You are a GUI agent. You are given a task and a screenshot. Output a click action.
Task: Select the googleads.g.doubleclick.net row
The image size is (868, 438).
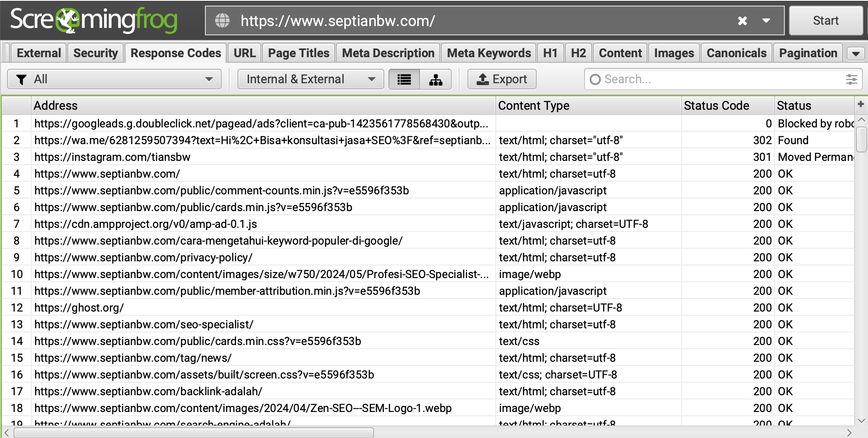pos(427,123)
